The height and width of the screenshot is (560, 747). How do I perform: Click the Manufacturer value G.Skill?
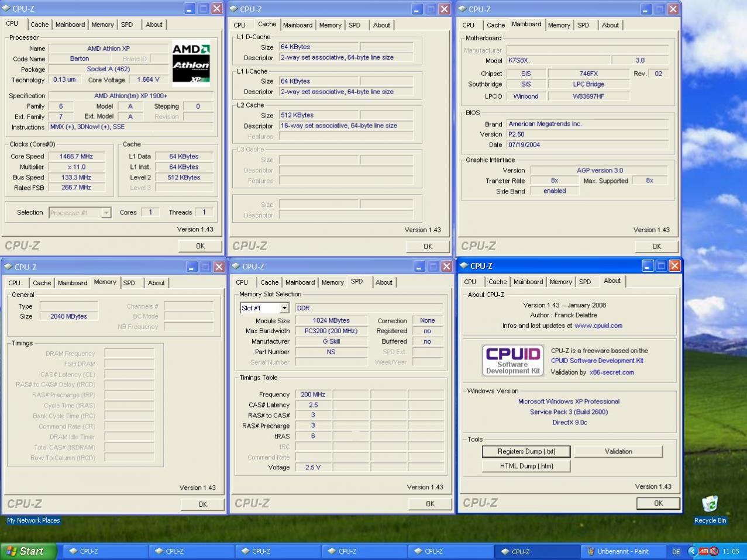[x=331, y=341]
